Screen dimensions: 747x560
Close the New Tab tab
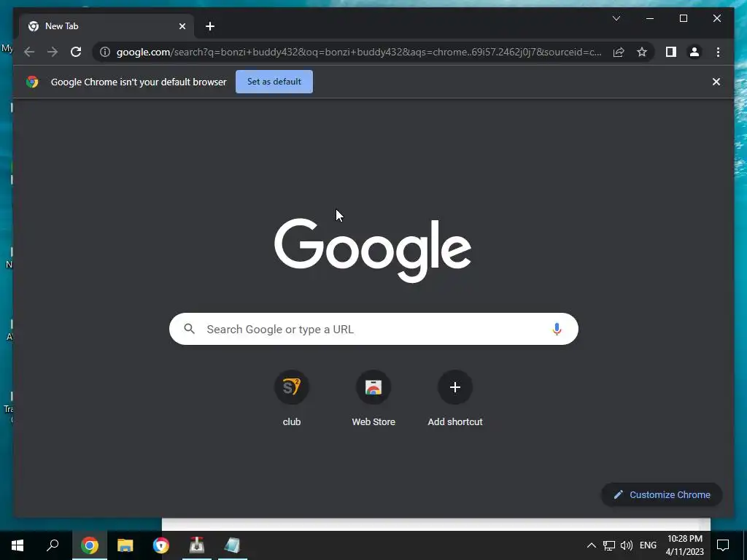coord(182,26)
